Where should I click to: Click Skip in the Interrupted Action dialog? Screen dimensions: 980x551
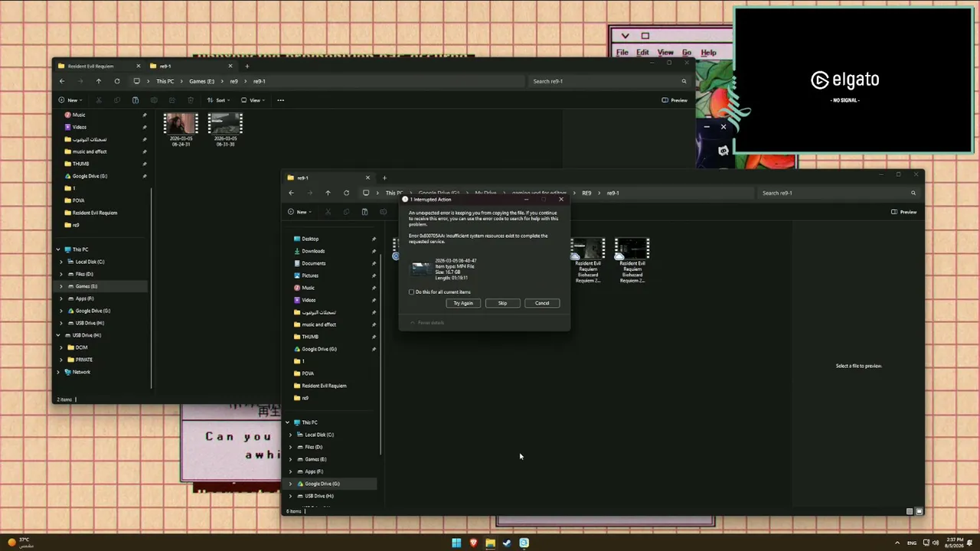point(502,303)
